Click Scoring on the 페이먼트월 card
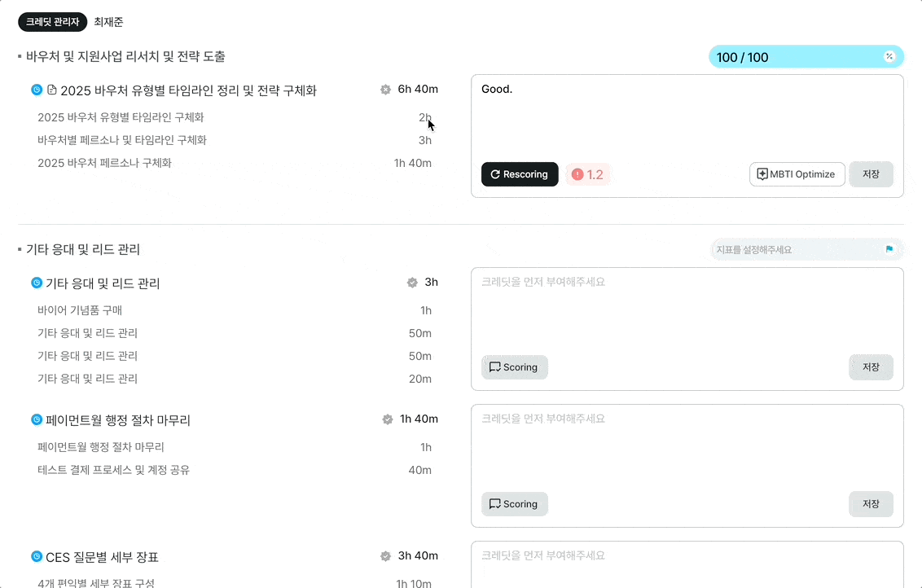The width and height of the screenshot is (922, 588). click(x=514, y=504)
